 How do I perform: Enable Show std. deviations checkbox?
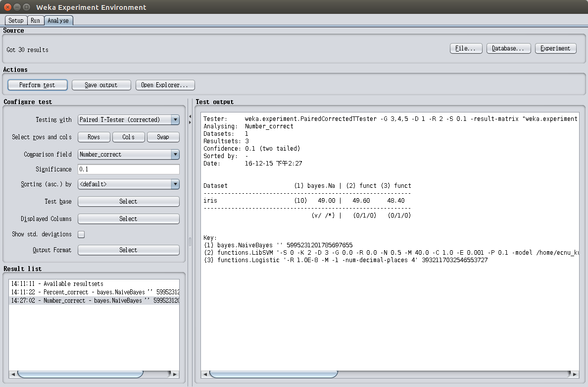tap(81, 234)
